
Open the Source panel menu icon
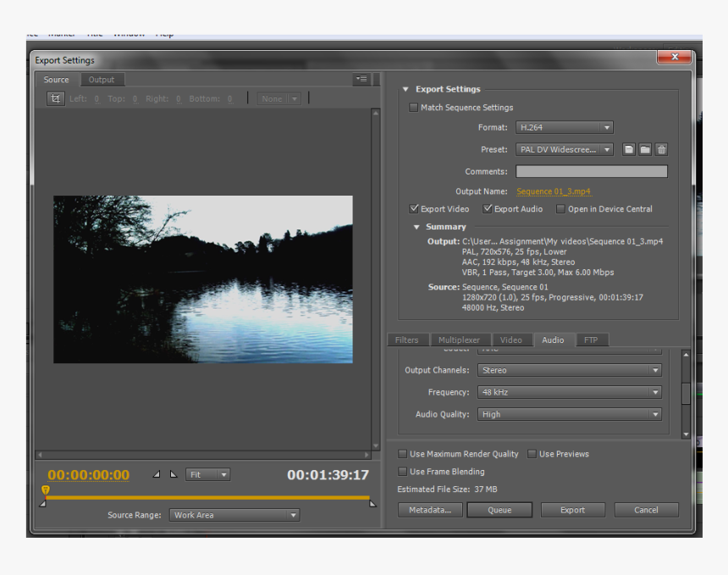point(361,79)
